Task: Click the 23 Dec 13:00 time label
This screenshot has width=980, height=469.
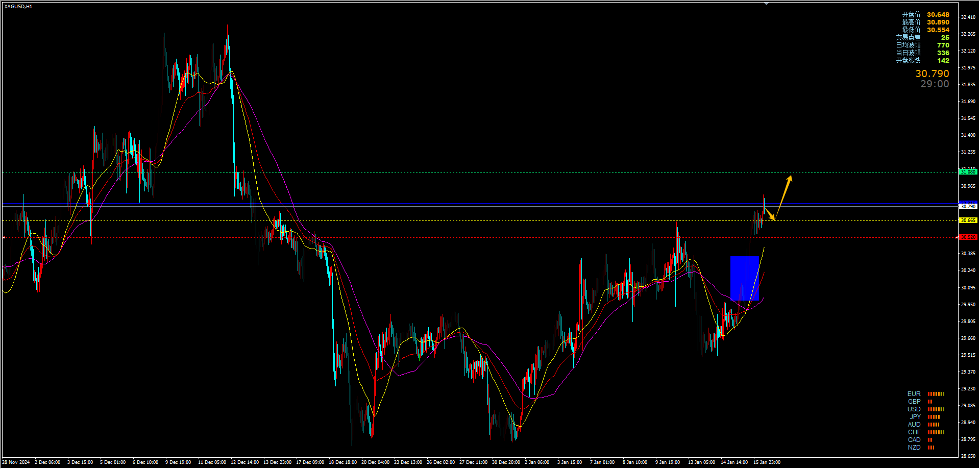Action: coord(408,462)
